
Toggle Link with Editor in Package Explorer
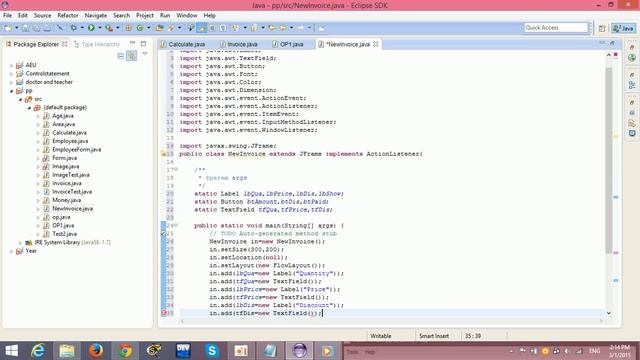pyautogui.click(x=132, y=56)
